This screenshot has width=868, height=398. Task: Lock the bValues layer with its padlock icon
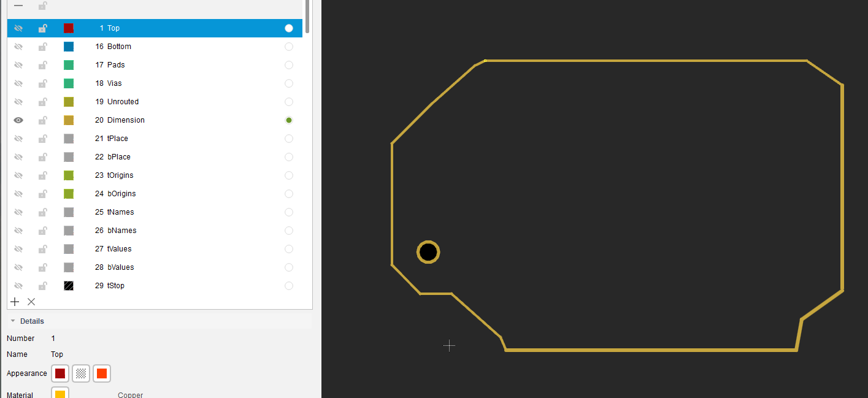(42, 267)
